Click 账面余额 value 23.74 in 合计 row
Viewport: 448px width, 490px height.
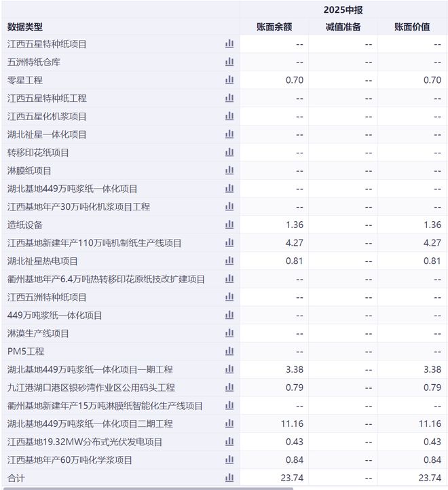292,478
